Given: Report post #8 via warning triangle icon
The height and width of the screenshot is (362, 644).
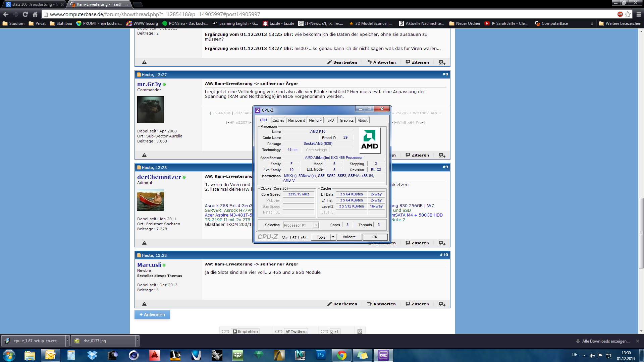Looking at the screenshot, I should click(x=144, y=155).
